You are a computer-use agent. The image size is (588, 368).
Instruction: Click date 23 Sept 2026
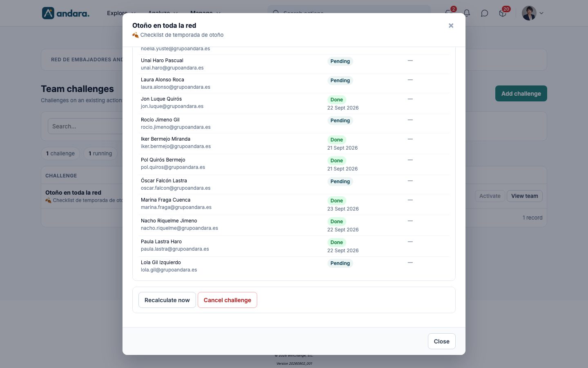[x=343, y=209]
